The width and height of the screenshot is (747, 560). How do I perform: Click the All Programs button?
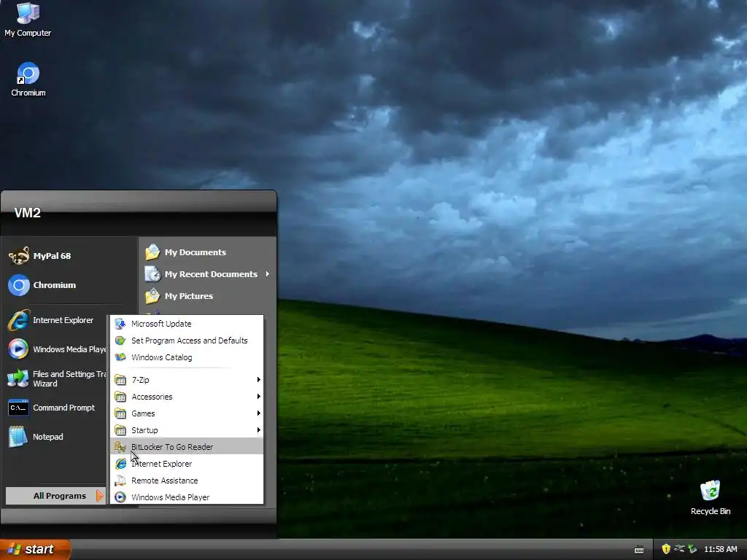click(x=55, y=496)
